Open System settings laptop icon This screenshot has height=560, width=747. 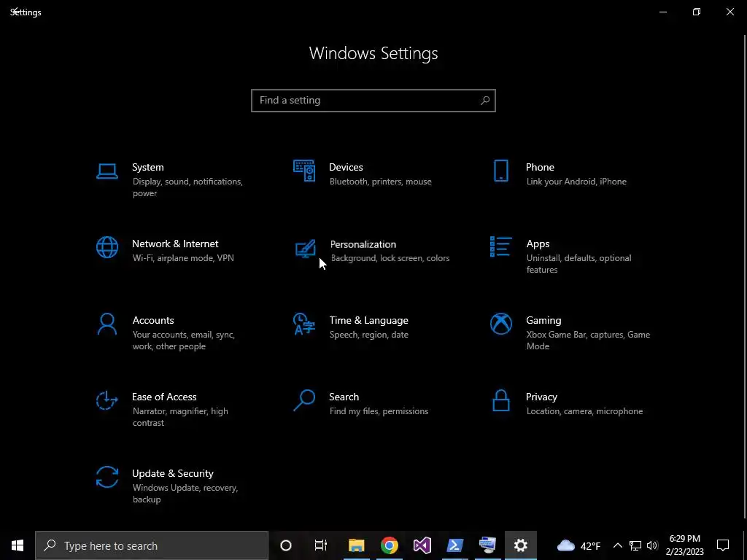pyautogui.click(x=107, y=171)
